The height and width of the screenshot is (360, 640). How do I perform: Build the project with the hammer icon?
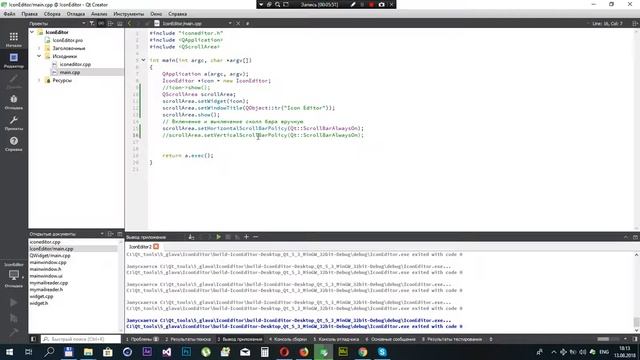[x=13, y=332]
